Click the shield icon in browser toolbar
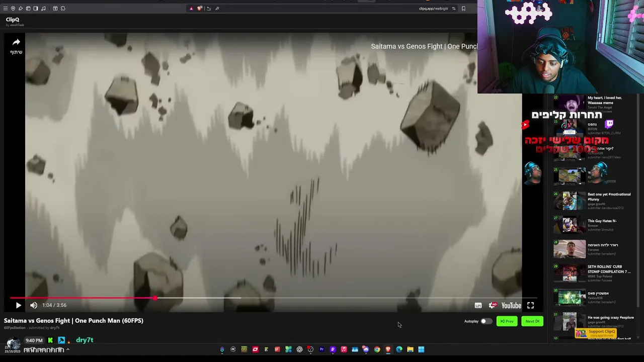Viewport: 644px width, 362px height. click(13, 9)
